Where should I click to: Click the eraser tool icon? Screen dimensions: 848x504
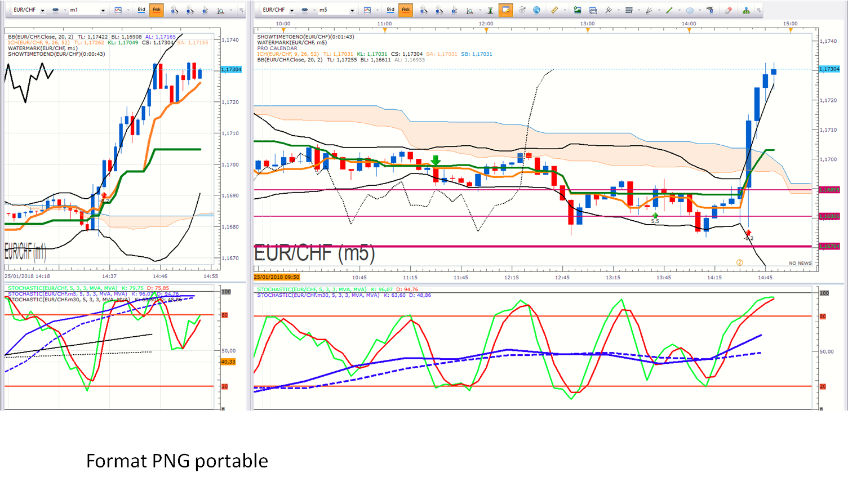[729, 10]
